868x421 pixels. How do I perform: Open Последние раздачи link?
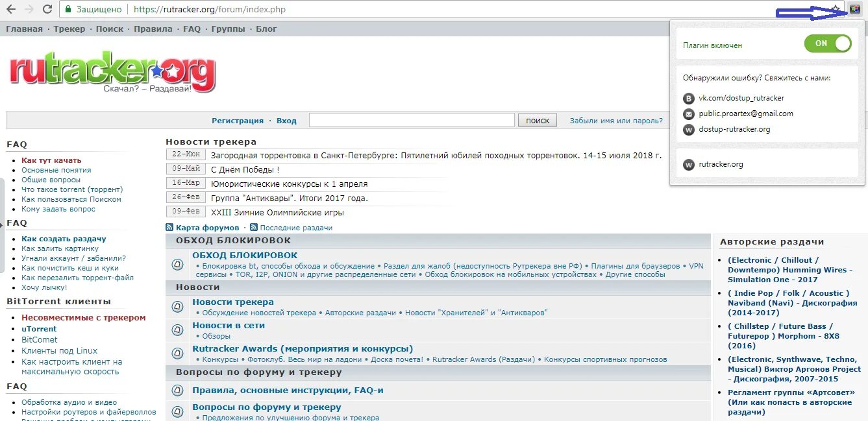coord(296,228)
